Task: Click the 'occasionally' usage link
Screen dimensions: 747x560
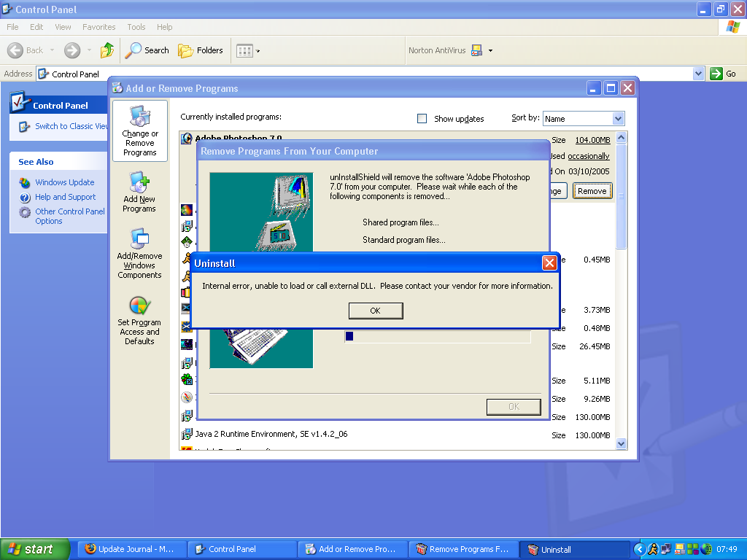Action: pos(589,156)
